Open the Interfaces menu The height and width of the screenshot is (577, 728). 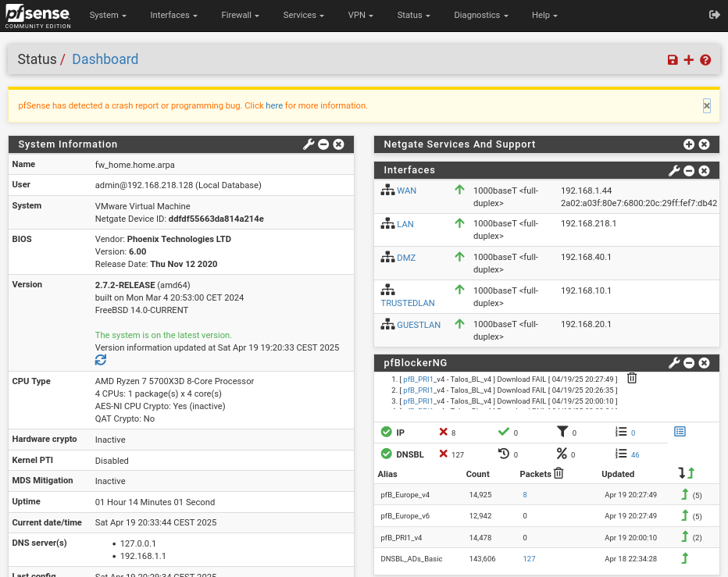(x=173, y=15)
